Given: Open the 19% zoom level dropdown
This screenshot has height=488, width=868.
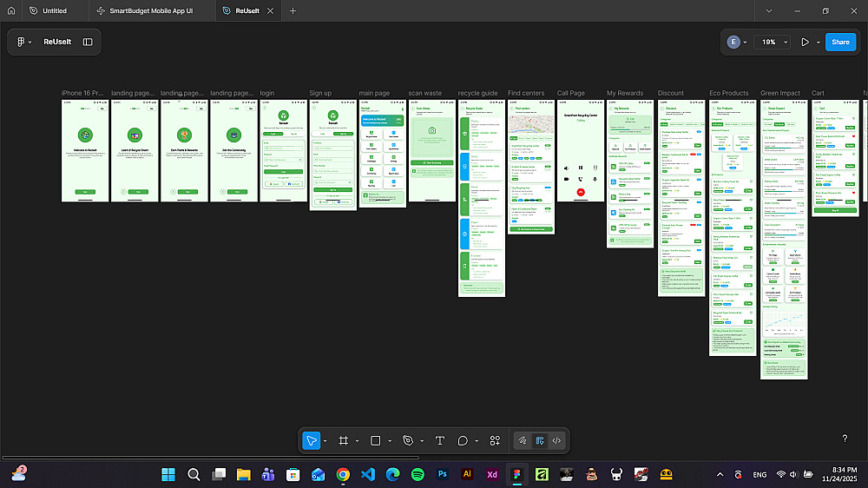Looking at the screenshot, I should click(x=774, y=42).
